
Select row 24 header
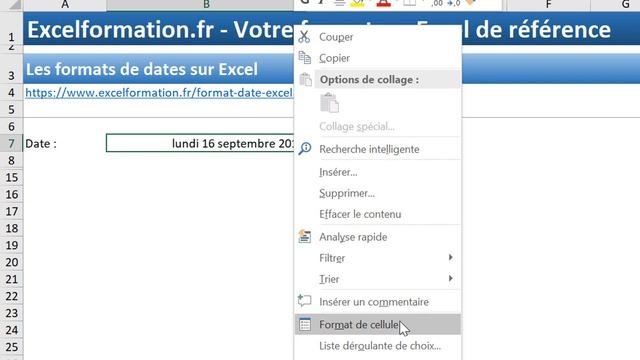11,330
